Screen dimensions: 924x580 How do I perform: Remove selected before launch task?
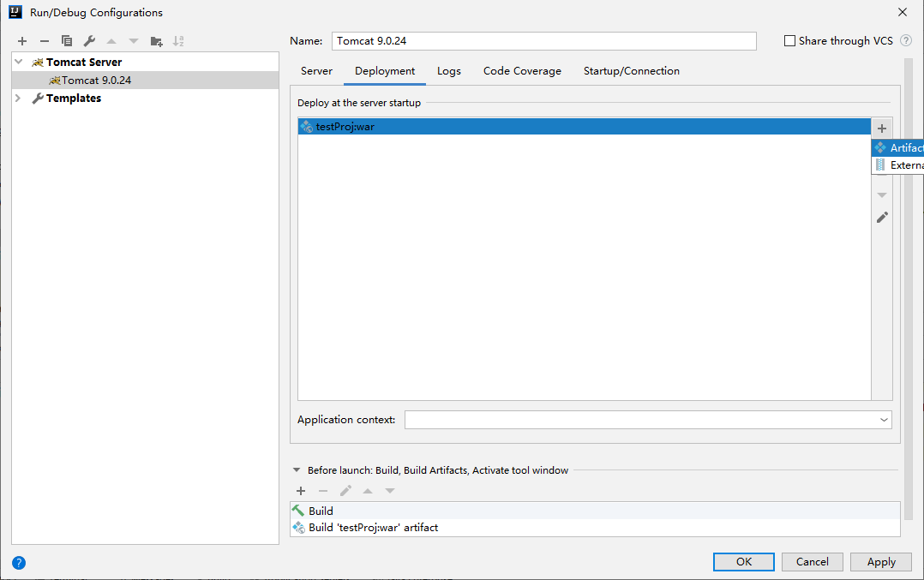point(323,491)
